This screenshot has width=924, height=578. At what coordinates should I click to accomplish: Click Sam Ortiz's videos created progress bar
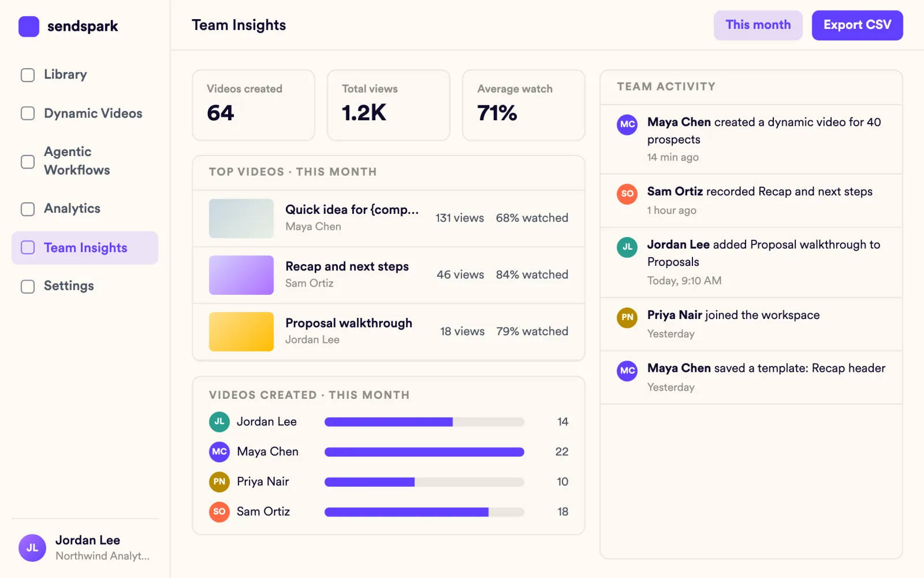point(424,512)
